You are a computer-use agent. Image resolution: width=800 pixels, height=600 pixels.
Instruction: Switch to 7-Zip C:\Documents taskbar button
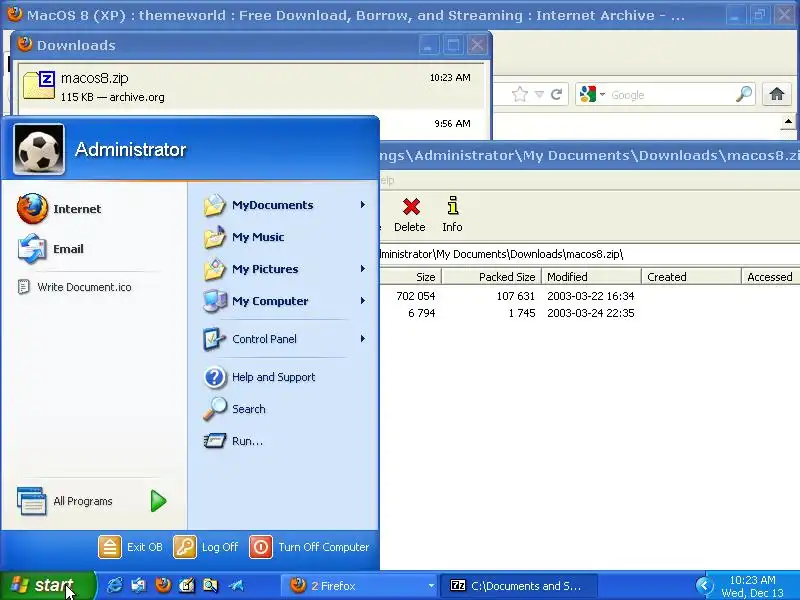518,586
